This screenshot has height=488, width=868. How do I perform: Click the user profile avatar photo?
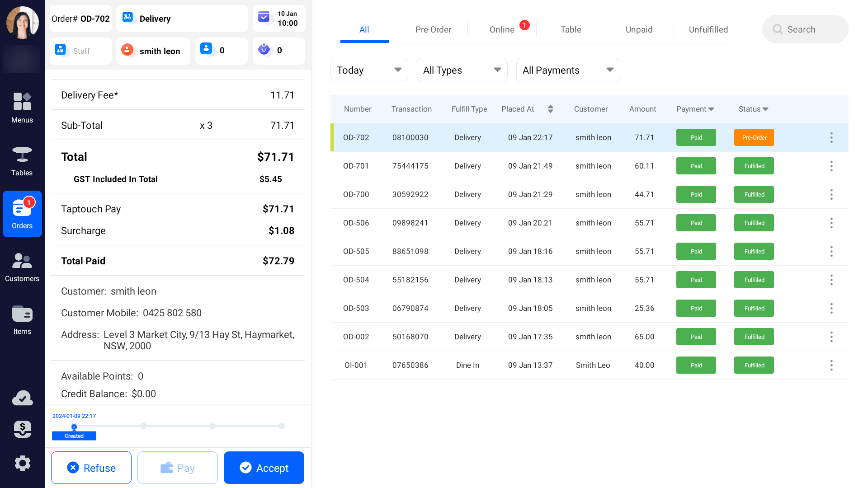[22, 22]
